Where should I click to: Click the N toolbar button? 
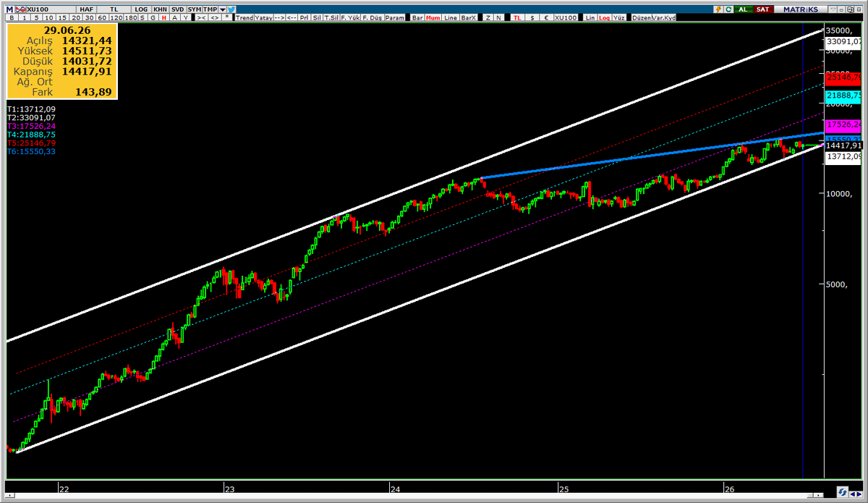click(x=499, y=17)
